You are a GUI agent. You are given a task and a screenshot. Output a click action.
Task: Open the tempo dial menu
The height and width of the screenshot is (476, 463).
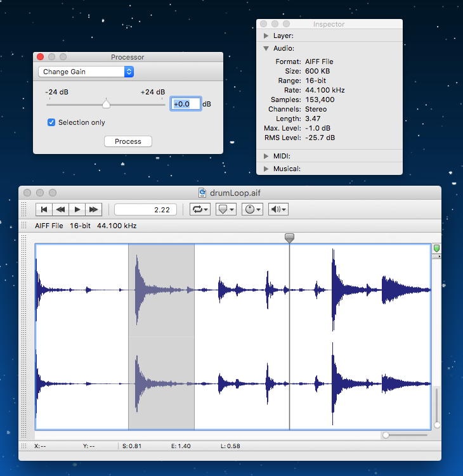point(252,209)
